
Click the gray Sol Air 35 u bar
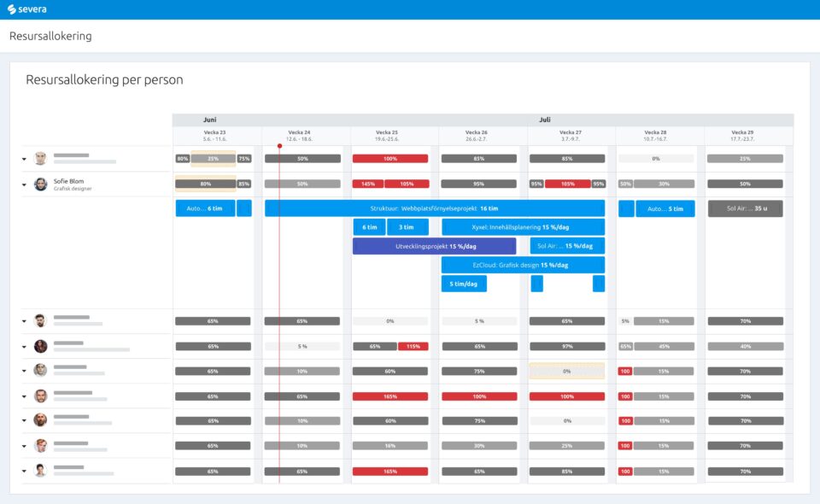pos(745,208)
